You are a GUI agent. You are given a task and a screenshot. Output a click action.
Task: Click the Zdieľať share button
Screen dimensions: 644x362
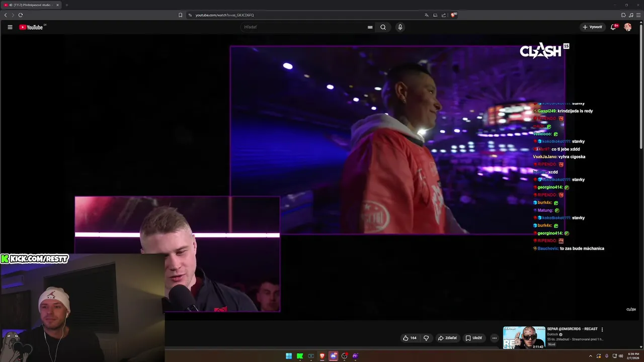[x=447, y=338]
